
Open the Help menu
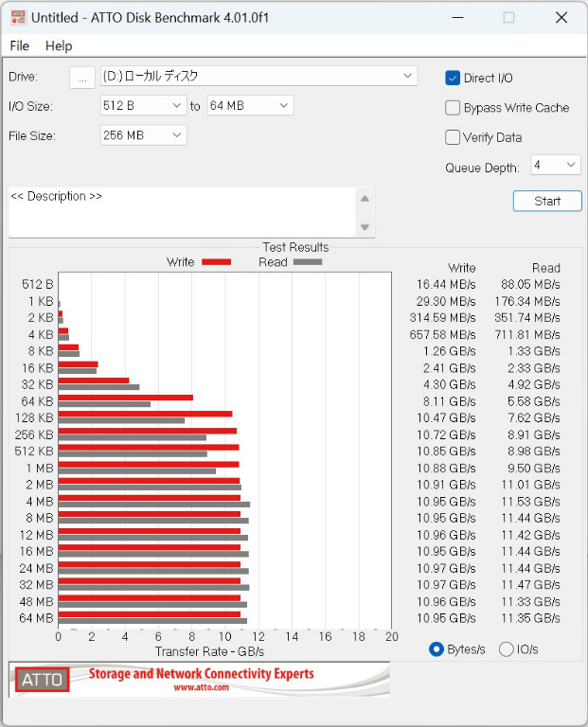click(x=59, y=45)
